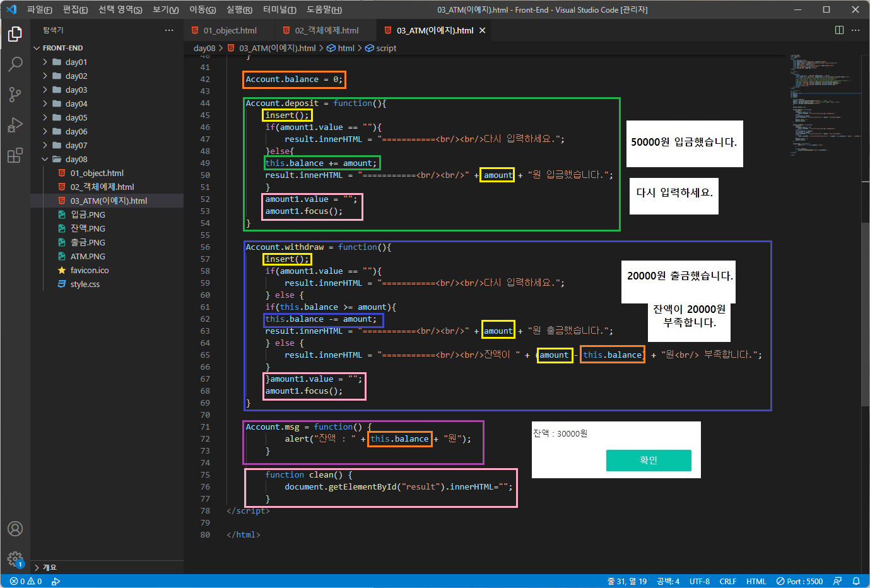The image size is (870, 588).
Task: Open the Manage gear settings icon
Action: click(15, 559)
